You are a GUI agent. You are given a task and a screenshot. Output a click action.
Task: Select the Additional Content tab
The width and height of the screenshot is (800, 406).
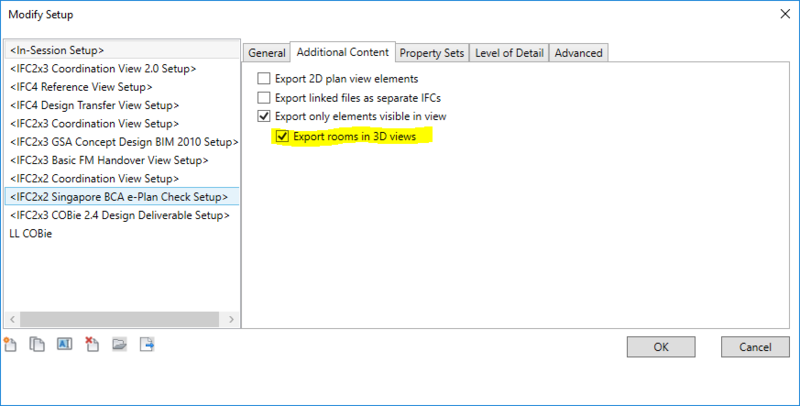tap(343, 52)
